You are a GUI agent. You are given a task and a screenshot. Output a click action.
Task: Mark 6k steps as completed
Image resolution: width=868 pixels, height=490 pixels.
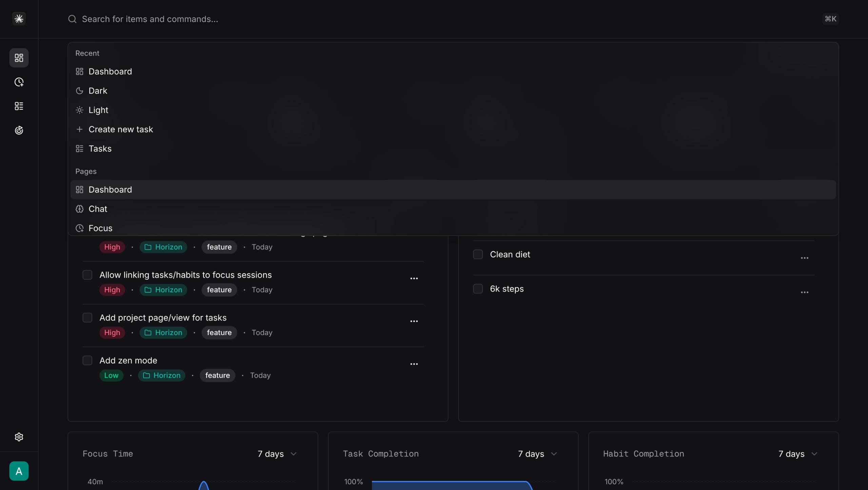[x=477, y=289]
